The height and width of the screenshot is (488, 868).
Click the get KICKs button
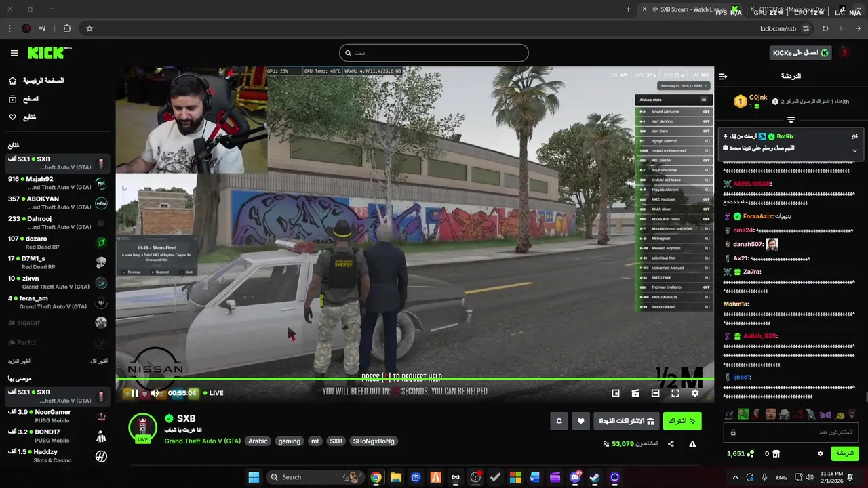tap(801, 53)
